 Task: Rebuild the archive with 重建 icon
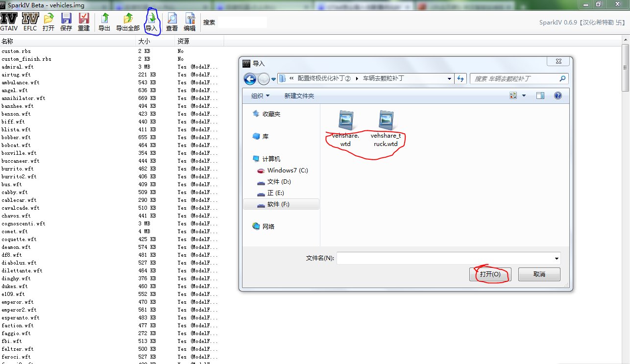tap(84, 22)
